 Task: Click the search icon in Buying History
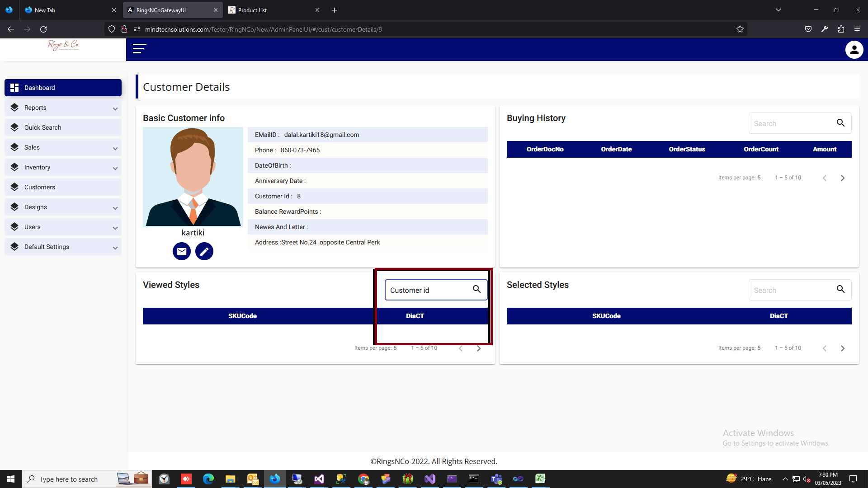[840, 123]
